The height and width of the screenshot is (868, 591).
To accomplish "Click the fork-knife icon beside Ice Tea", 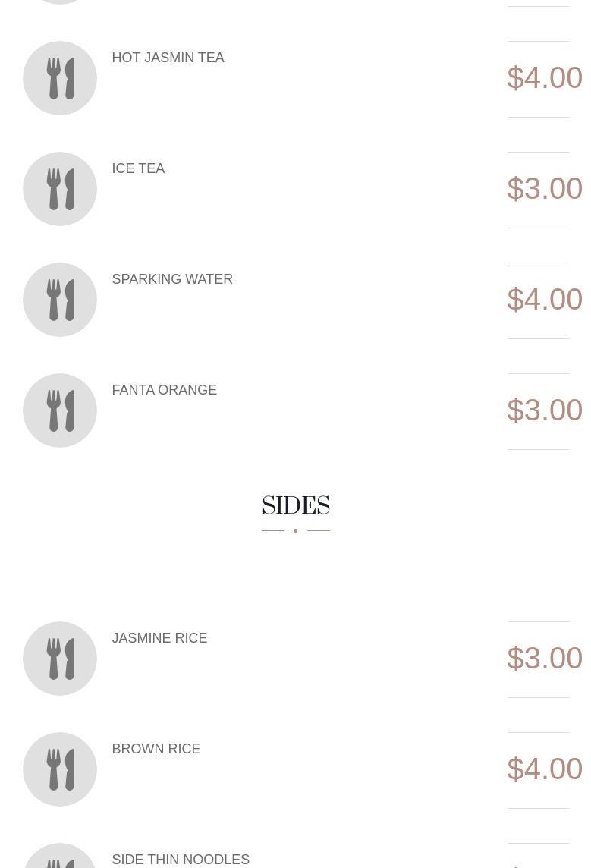I will (x=60, y=189).
